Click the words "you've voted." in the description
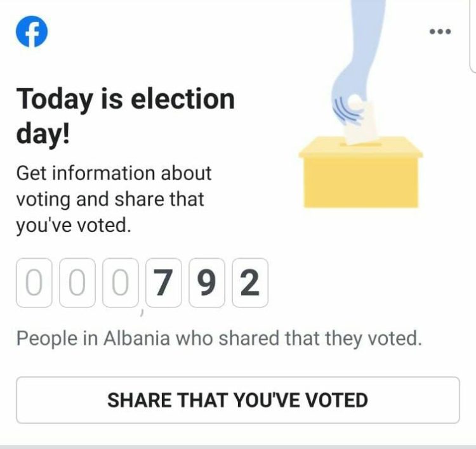 click(x=74, y=225)
